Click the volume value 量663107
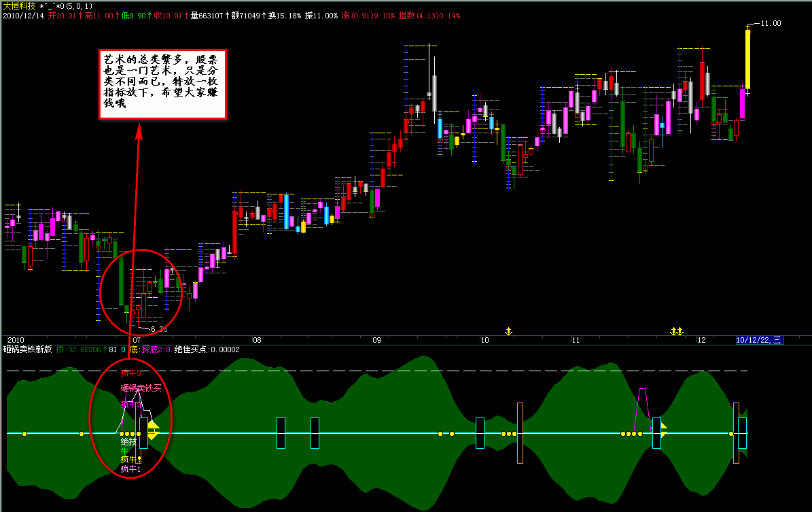 (x=207, y=16)
